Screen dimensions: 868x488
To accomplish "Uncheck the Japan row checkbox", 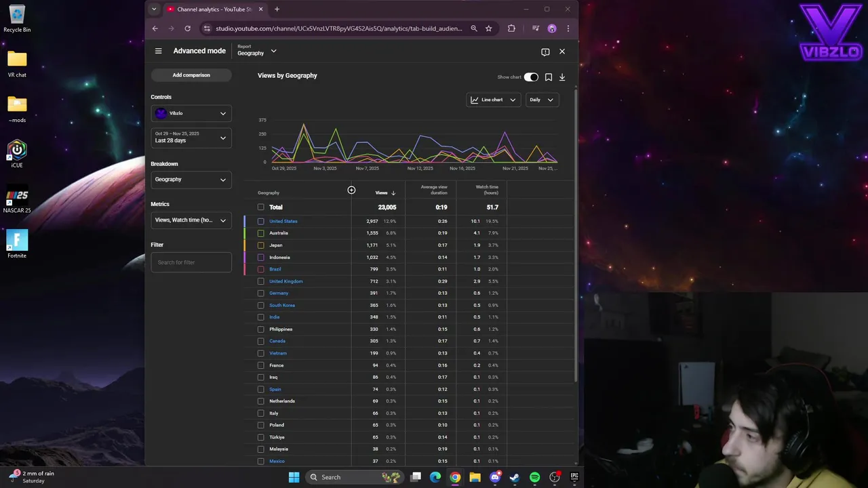I will [261, 245].
